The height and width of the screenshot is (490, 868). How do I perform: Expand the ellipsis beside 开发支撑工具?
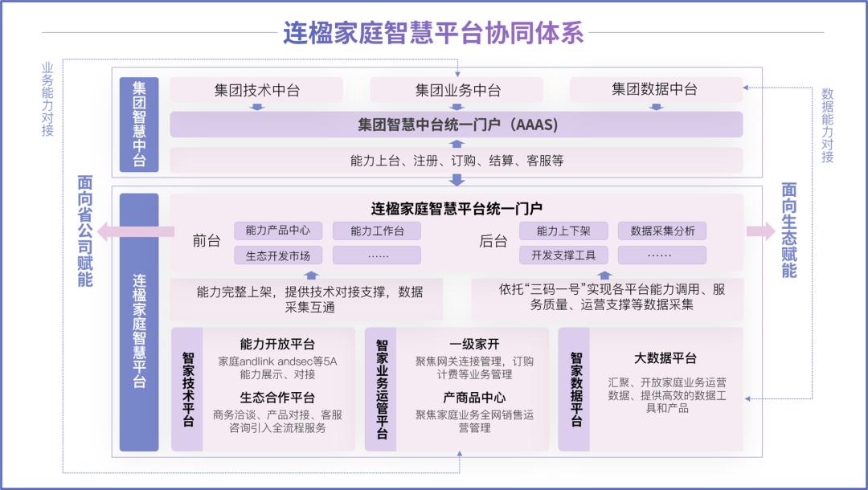[x=661, y=256]
